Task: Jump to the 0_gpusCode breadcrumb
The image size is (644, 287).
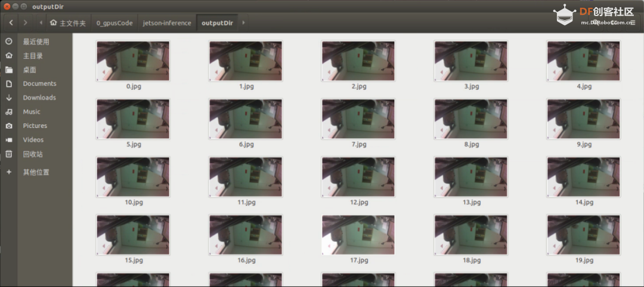Action: point(114,23)
